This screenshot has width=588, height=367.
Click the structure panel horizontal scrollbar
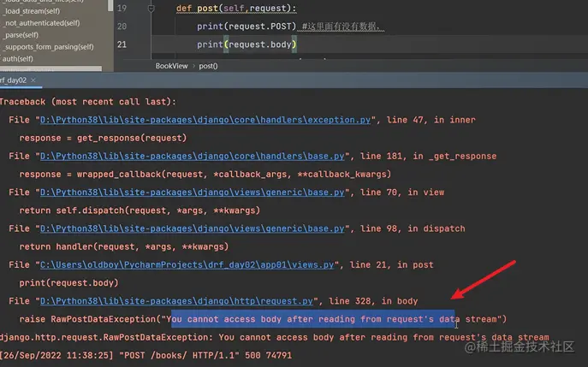(50, 68)
